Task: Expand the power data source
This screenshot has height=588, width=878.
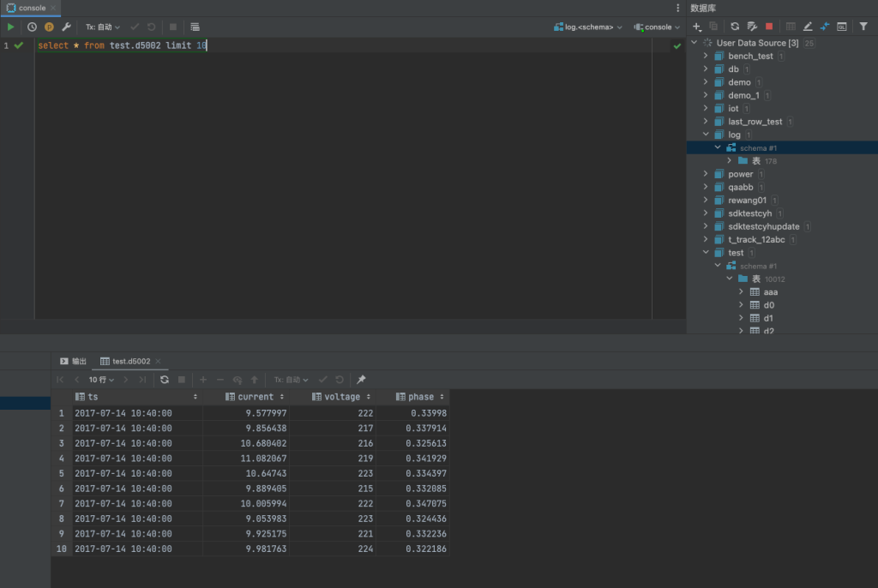Action: click(x=706, y=173)
